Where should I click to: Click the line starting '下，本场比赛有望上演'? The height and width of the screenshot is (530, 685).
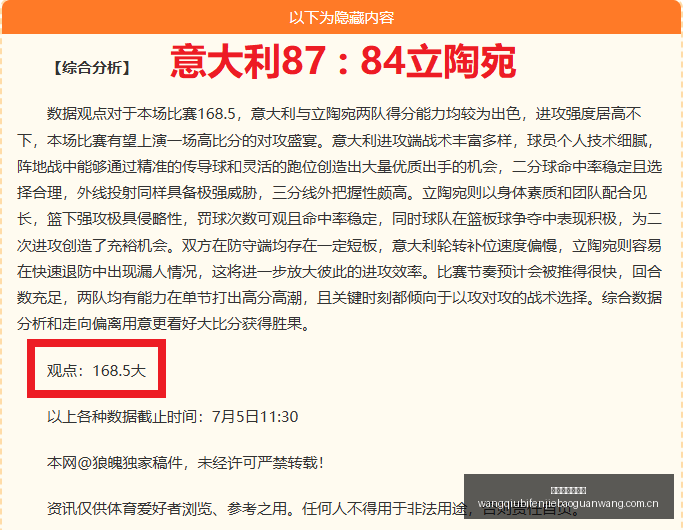[336, 141]
